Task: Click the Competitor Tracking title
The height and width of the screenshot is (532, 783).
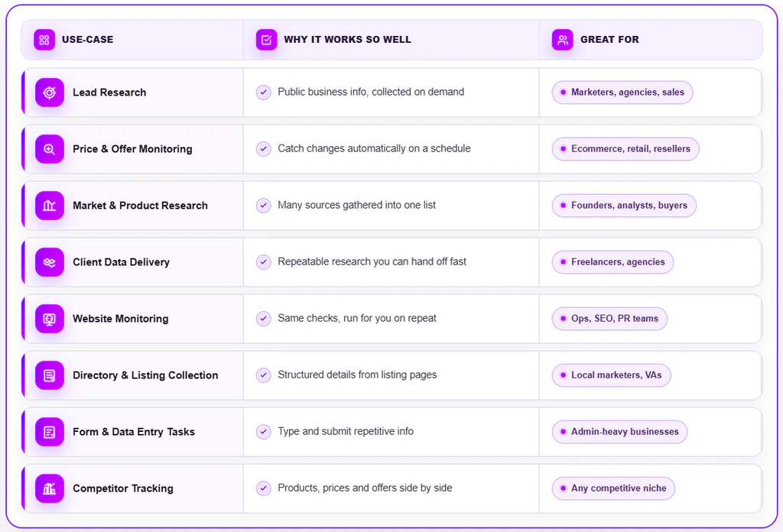Action: [x=123, y=488]
